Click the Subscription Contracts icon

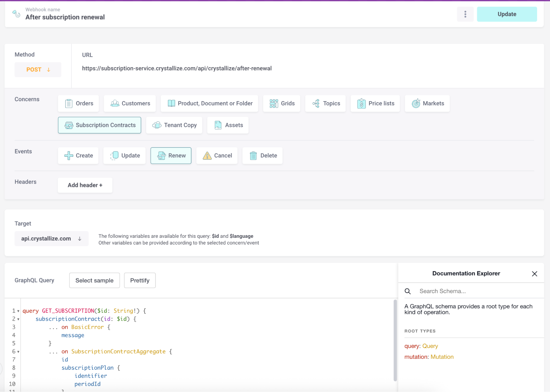point(69,125)
